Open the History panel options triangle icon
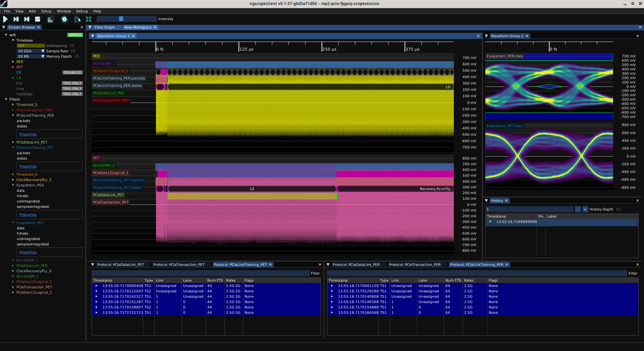This screenshot has height=351, width=644. pyautogui.click(x=486, y=200)
